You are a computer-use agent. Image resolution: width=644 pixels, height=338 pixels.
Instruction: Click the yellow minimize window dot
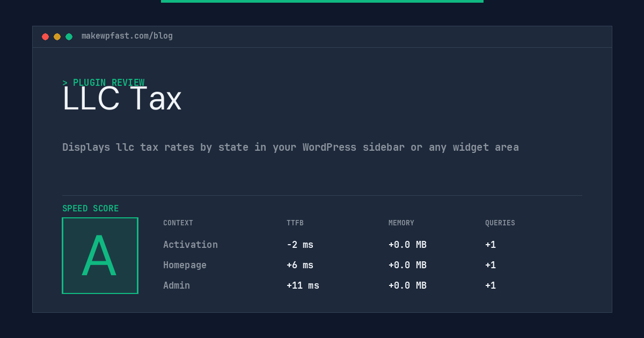pos(57,36)
